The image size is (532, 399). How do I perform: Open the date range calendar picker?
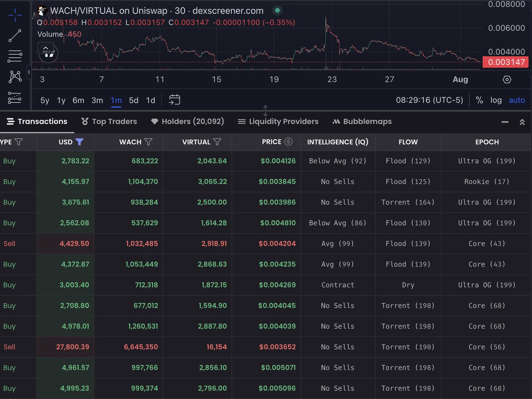(175, 100)
